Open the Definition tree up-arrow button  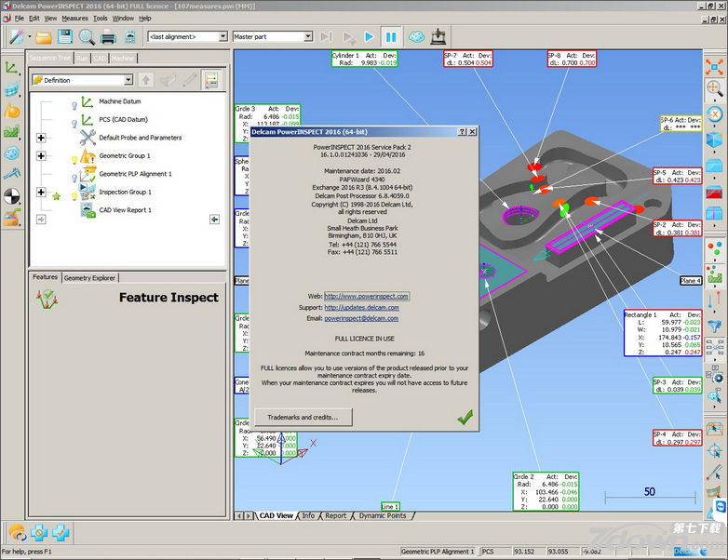point(146,80)
